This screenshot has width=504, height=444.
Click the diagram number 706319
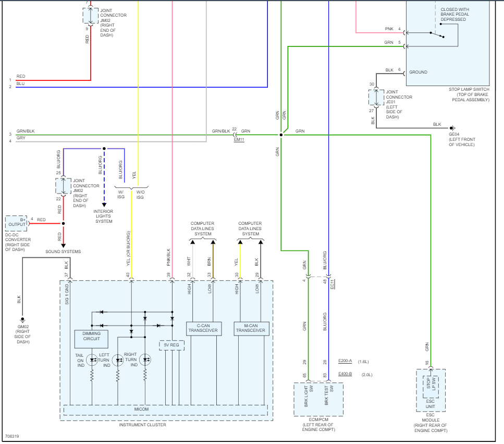(12, 436)
